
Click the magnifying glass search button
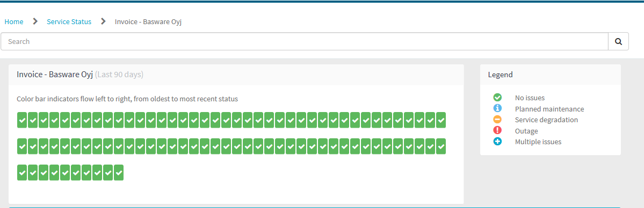[619, 41]
